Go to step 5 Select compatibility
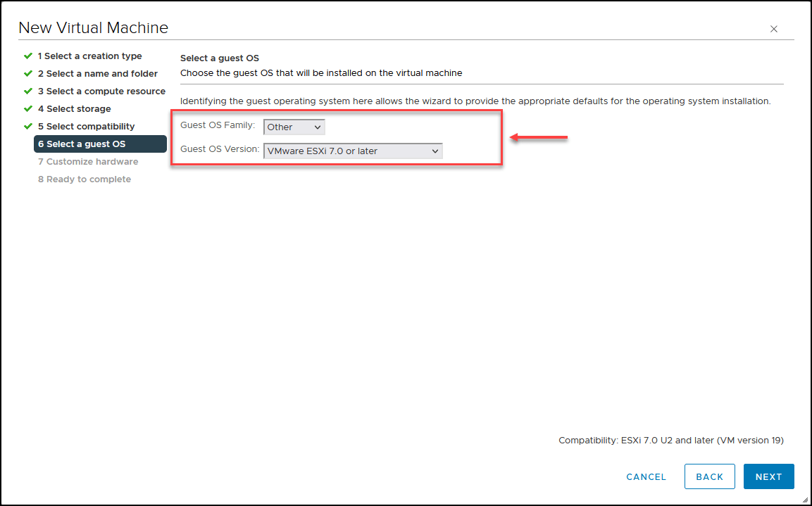The image size is (812, 506). pos(86,126)
